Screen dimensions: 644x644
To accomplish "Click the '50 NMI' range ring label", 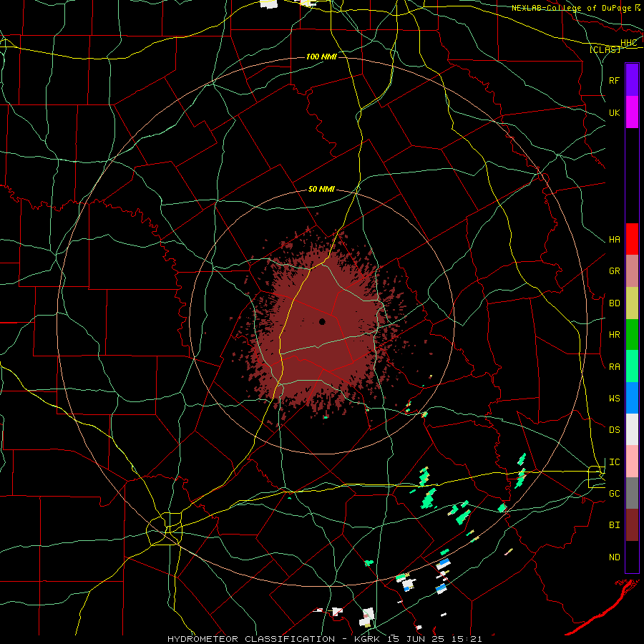I will pyautogui.click(x=321, y=189).
